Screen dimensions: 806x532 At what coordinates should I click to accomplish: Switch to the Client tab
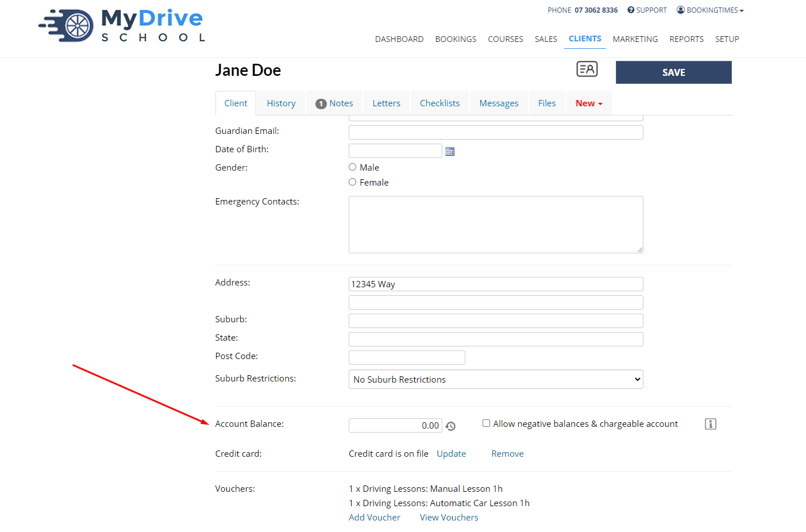[x=236, y=103]
